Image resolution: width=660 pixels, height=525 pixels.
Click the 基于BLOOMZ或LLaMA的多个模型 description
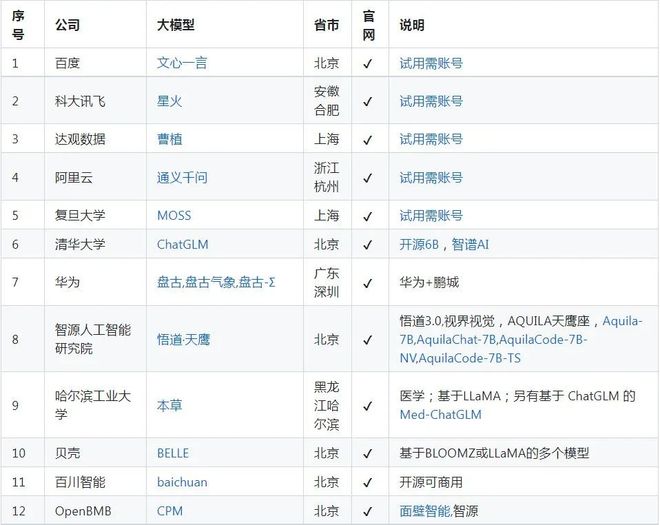(x=494, y=453)
